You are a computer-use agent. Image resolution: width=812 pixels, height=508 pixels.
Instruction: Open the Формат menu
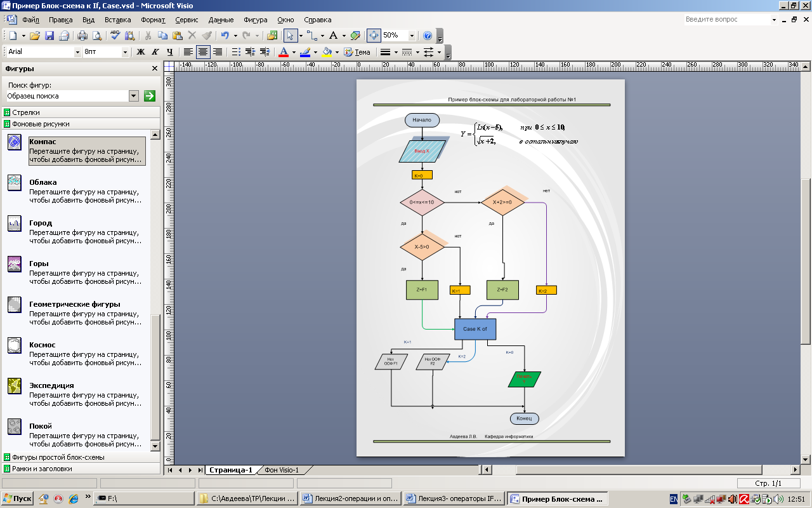pyautogui.click(x=153, y=20)
